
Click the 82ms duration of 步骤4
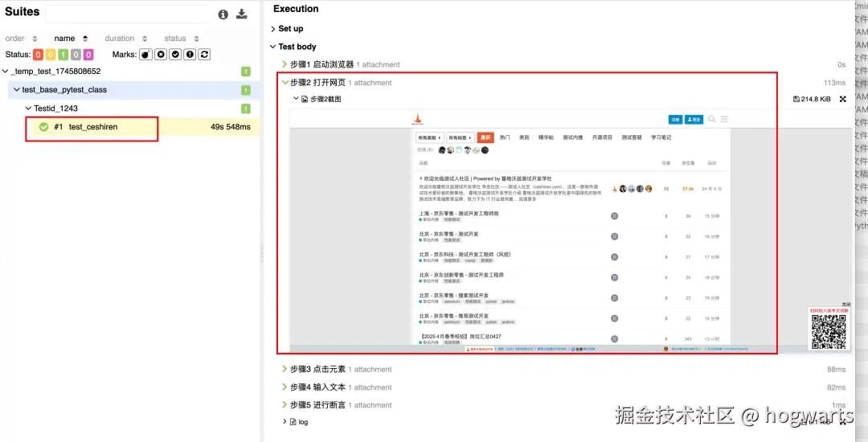pyautogui.click(x=837, y=387)
